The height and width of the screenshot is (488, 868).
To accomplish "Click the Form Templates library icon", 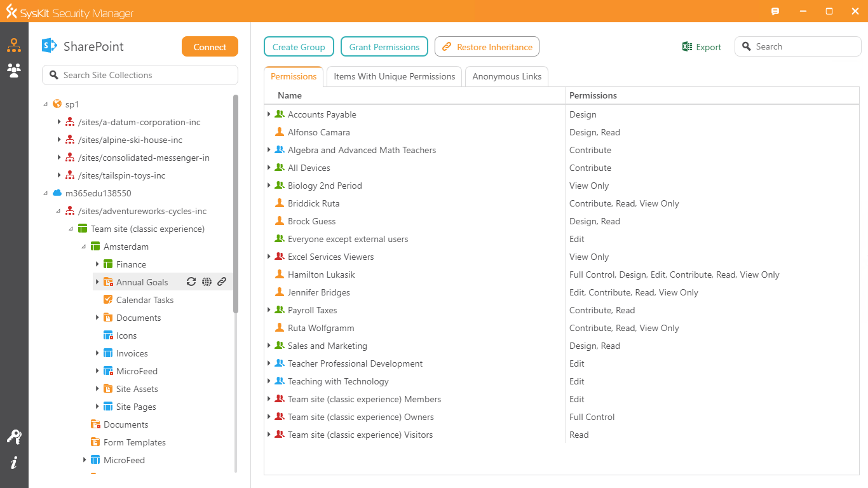I will (95, 442).
